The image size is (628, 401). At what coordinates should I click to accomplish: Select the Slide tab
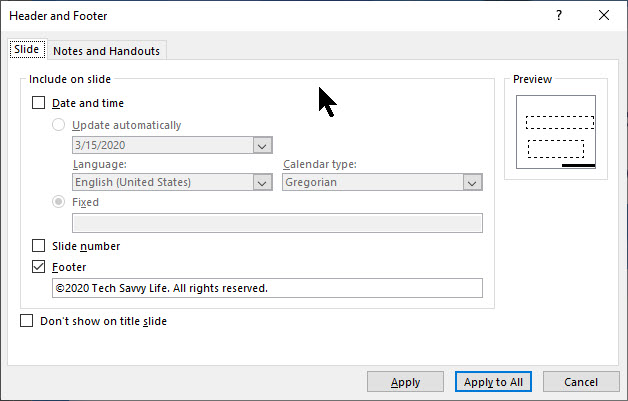point(26,50)
